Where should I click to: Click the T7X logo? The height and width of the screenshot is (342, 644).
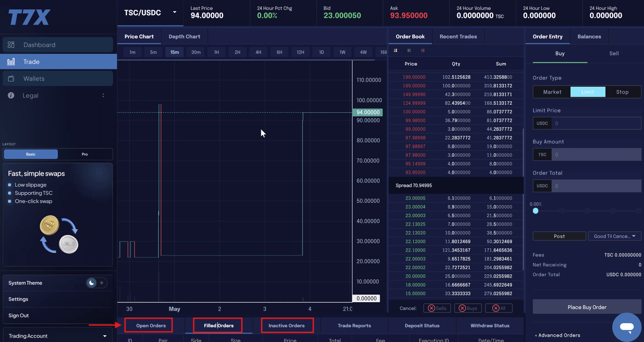(29, 17)
